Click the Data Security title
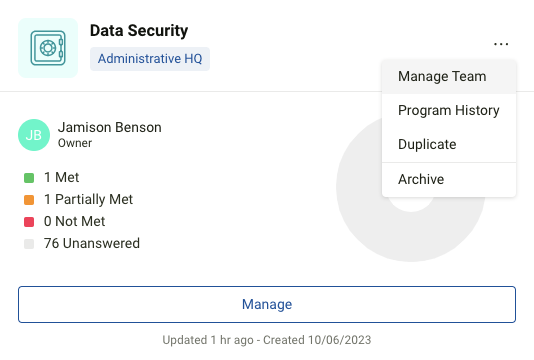 (139, 31)
